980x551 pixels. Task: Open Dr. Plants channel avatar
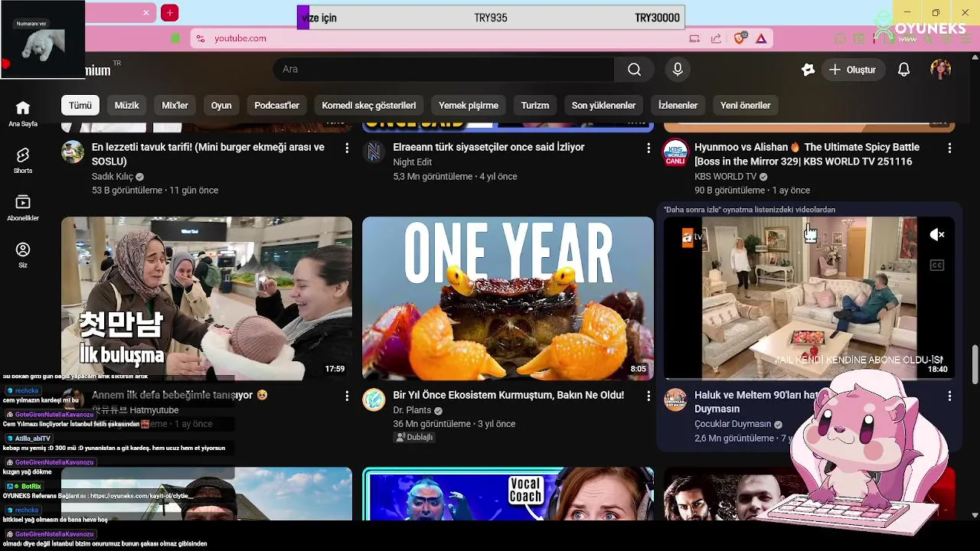pos(374,399)
